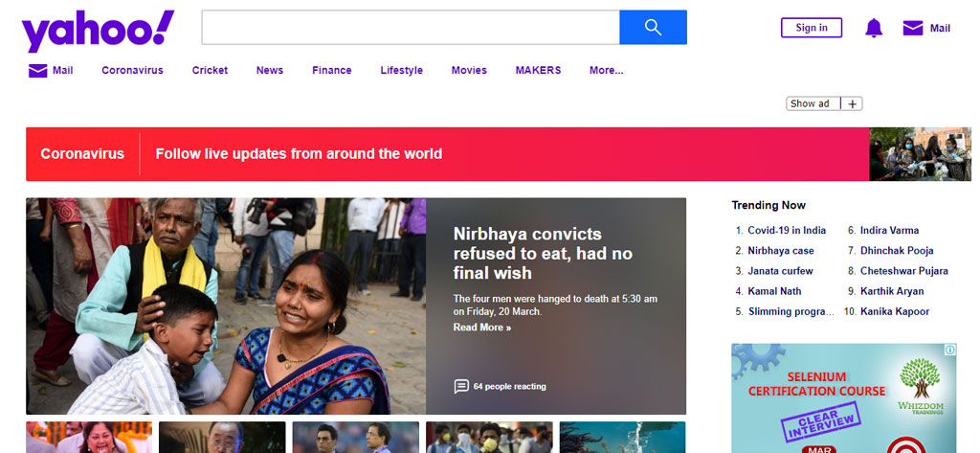Screen dimensions: 980x453
Task: Click the Mail envelope icon in navigation bar
Action: click(37, 71)
